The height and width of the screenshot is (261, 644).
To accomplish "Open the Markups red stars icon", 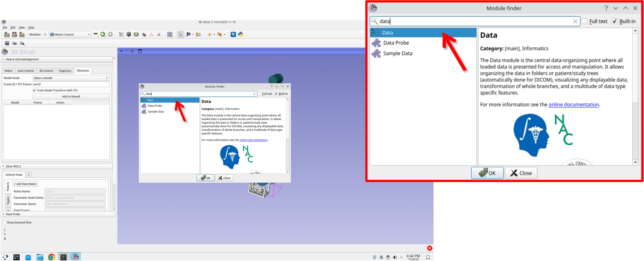I will tap(151, 34).
